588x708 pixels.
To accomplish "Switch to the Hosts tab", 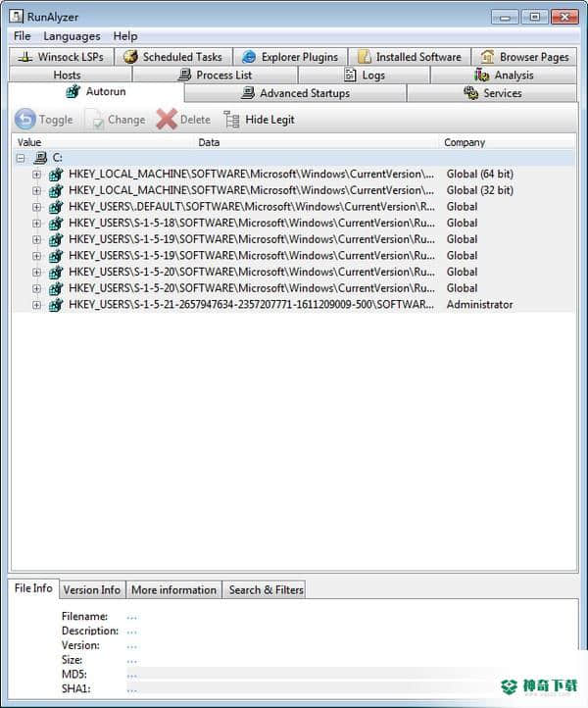I will pyautogui.click(x=70, y=75).
